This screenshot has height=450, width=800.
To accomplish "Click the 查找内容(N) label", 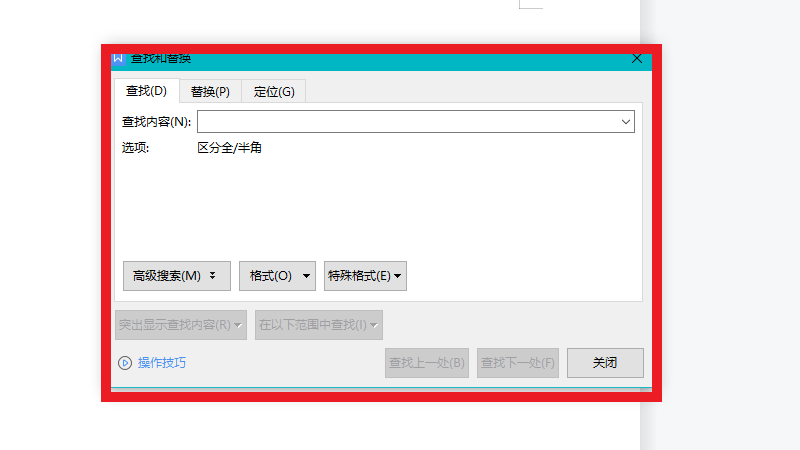I will tap(156, 122).
